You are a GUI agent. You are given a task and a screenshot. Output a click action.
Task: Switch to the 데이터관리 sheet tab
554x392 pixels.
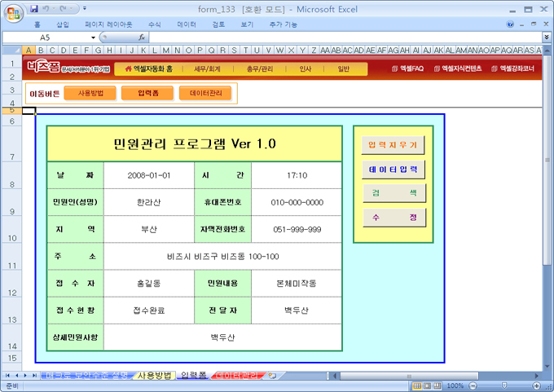click(x=237, y=376)
